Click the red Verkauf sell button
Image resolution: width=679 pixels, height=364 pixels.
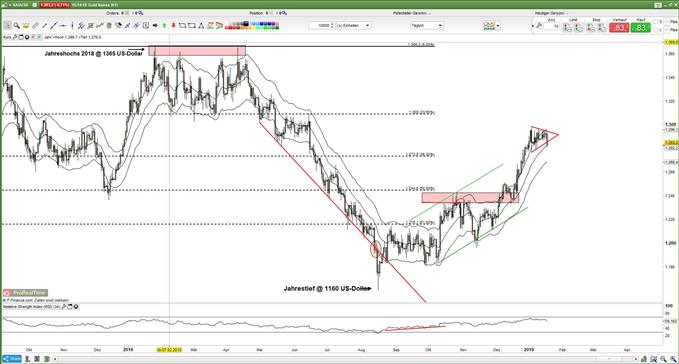pyautogui.click(x=619, y=28)
